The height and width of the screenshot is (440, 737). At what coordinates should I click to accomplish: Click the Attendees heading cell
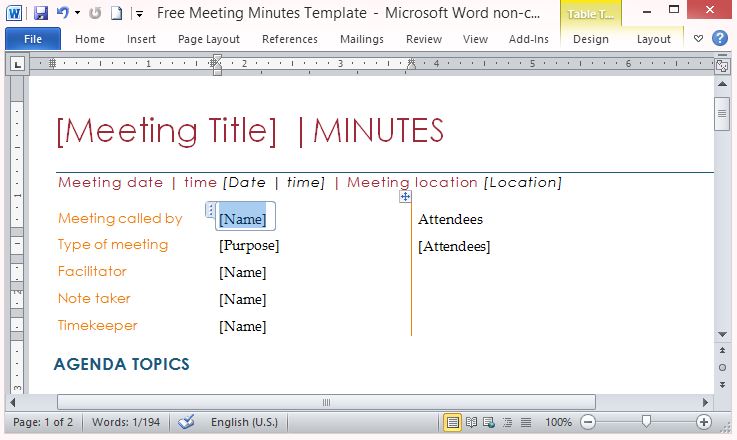coord(450,219)
